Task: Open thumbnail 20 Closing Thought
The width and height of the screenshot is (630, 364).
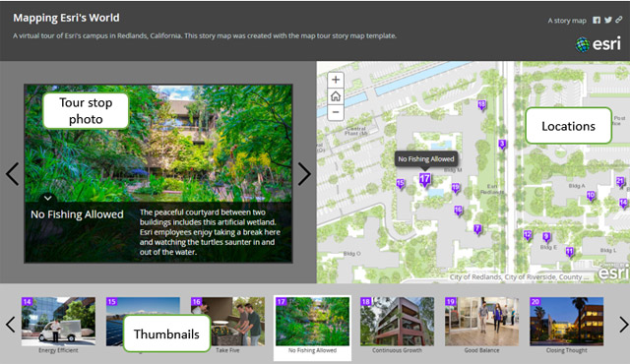Action: [x=567, y=322]
